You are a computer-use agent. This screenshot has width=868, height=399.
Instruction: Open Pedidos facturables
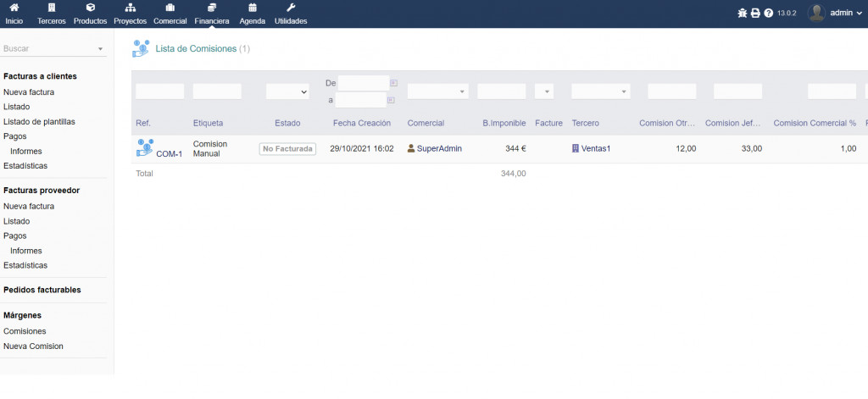tap(42, 290)
